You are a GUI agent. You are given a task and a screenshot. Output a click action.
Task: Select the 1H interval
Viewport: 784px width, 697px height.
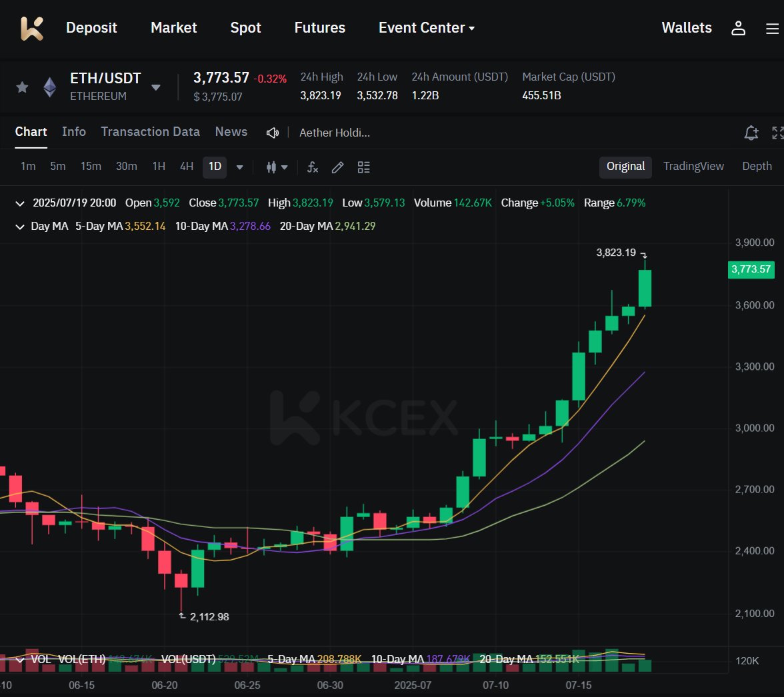coord(159,167)
